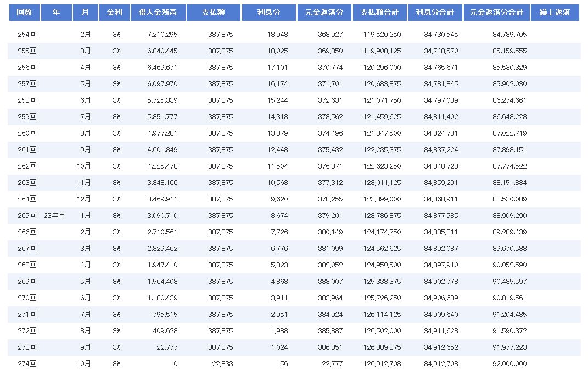Click the 回数 column header

coord(24,12)
